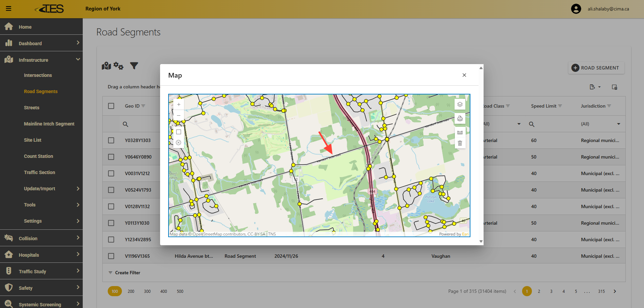
Task: Print the map view
Action: click(460, 119)
